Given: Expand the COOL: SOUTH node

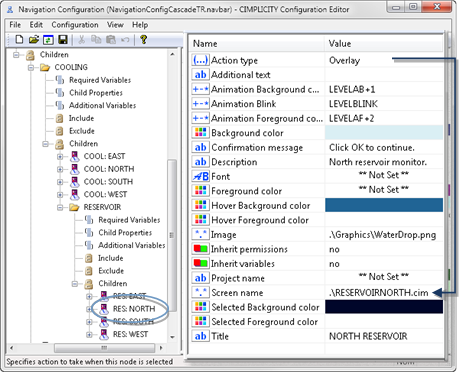Looking at the screenshot, I should coord(60,182).
